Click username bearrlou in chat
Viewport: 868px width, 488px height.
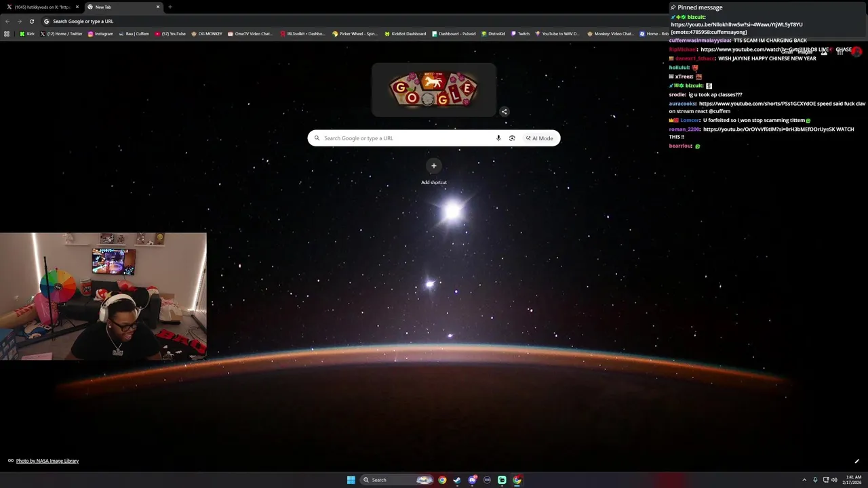click(681, 146)
